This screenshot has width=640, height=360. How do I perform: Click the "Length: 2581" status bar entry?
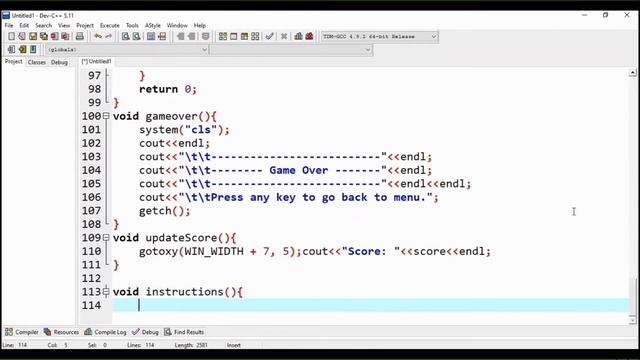[x=191, y=345]
